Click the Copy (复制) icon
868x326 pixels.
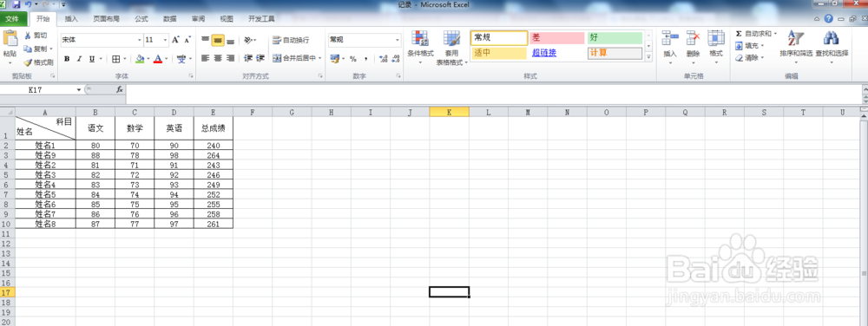(x=28, y=49)
